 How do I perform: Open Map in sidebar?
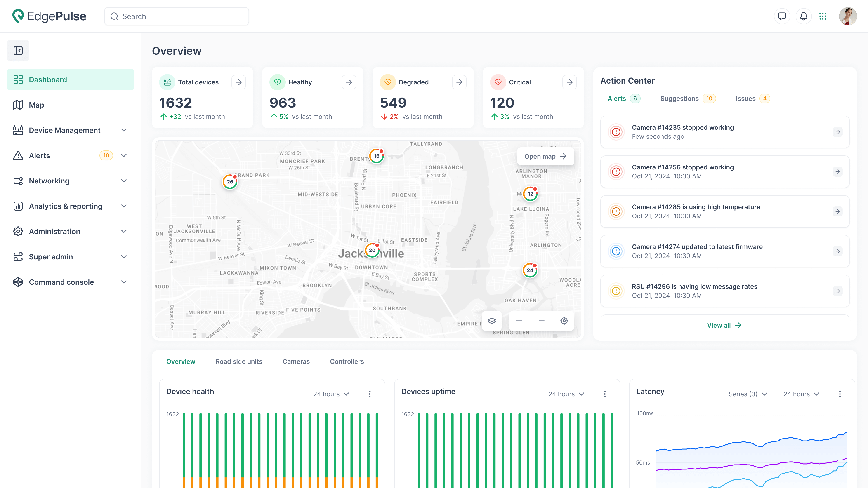(70, 105)
